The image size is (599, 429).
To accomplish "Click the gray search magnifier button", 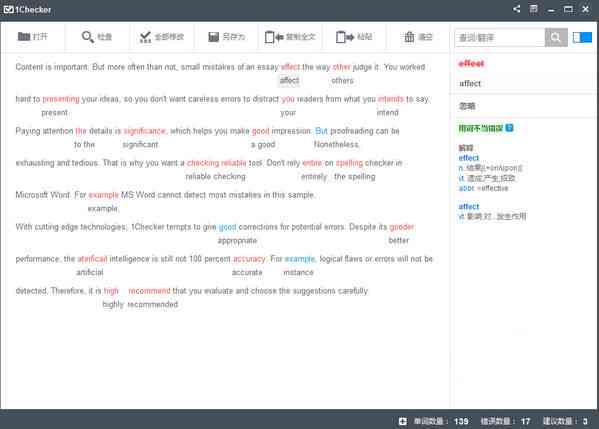I will point(556,37).
